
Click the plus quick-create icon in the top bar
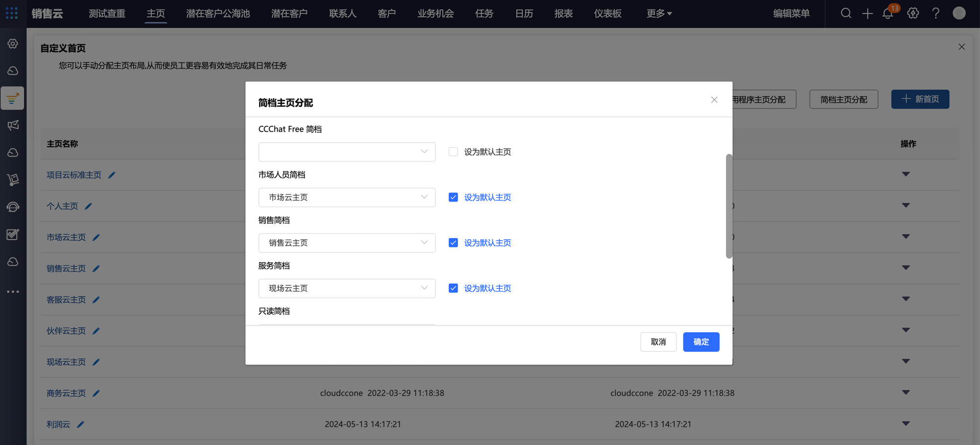pos(867,14)
